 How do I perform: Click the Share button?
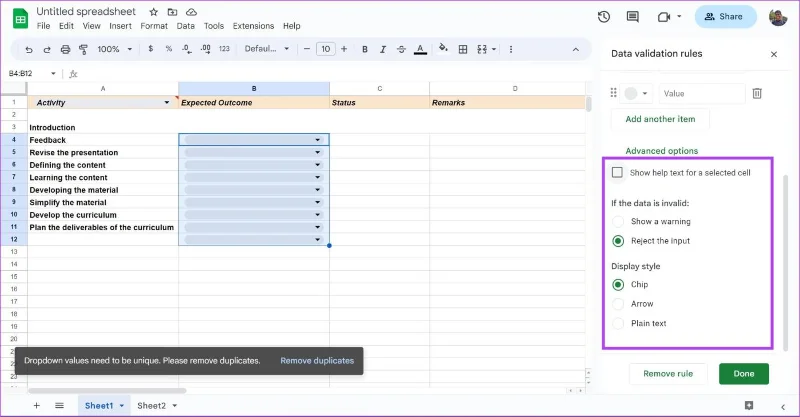(x=725, y=17)
